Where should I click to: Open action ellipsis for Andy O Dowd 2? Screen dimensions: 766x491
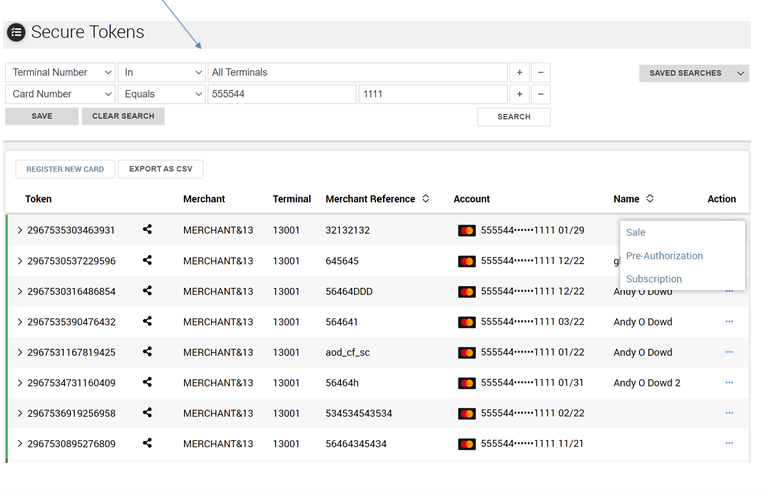pyautogui.click(x=729, y=383)
